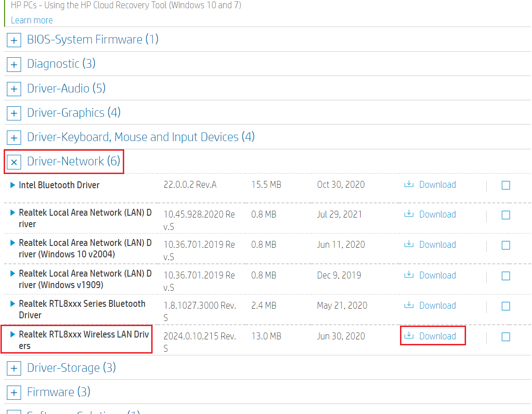This screenshot has height=414, width=532.
Task: Expand the Driver-Keyboard, Mouse and Input Devices section
Action: [14, 137]
